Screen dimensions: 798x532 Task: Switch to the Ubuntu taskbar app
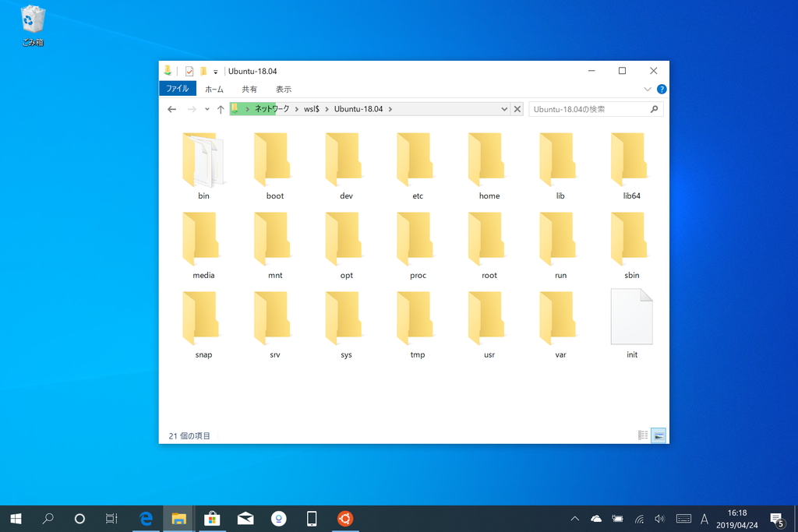[345, 519]
